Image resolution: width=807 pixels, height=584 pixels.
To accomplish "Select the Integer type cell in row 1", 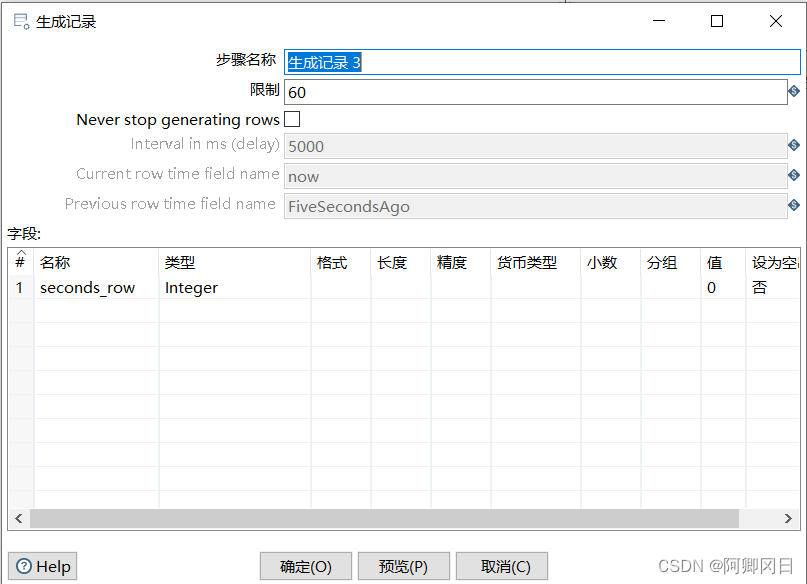I will [x=235, y=288].
